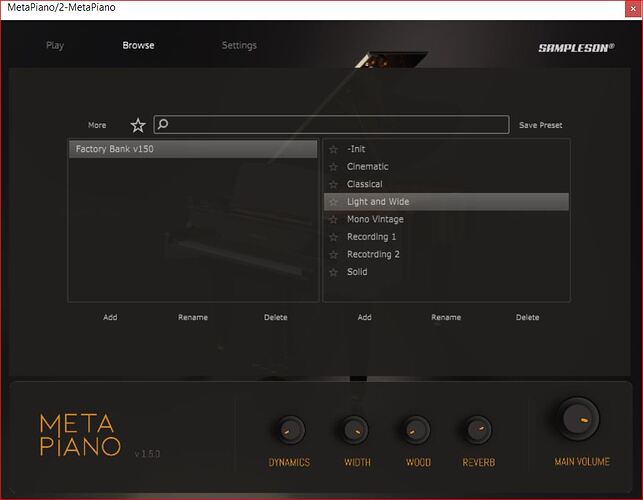This screenshot has width=643, height=500.
Task: Delete the selected bank
Action: tap(276, 317)
